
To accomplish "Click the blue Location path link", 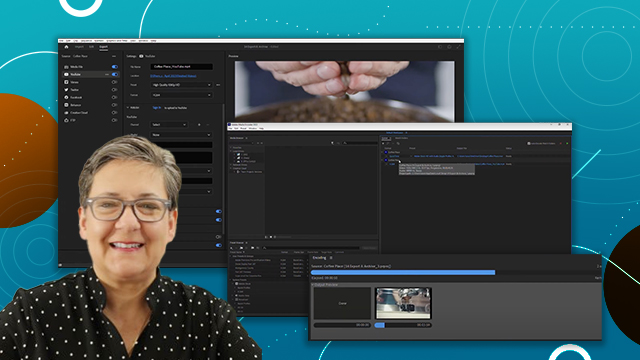I will coord(173,76).
